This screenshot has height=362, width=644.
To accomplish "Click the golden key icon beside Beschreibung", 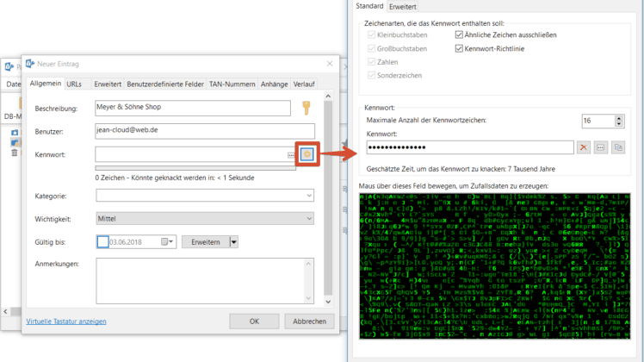I will [307, 109].
